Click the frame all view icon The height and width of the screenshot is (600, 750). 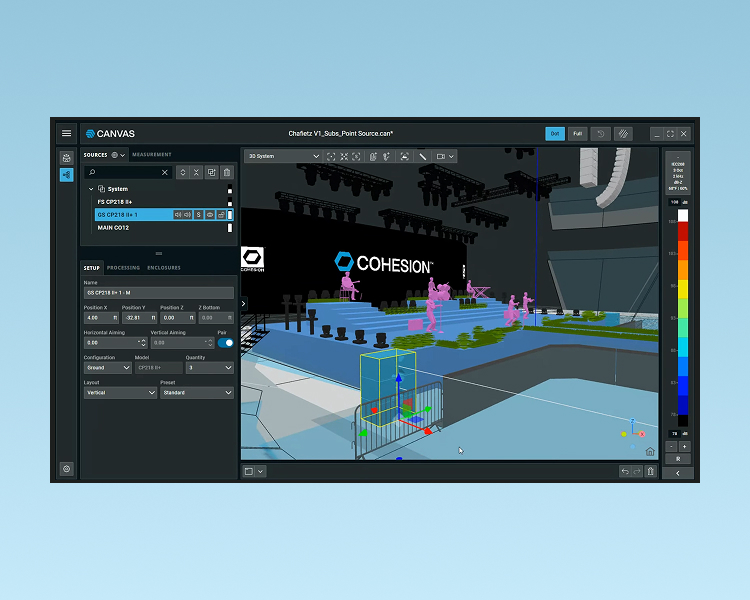tap(331, 156)
